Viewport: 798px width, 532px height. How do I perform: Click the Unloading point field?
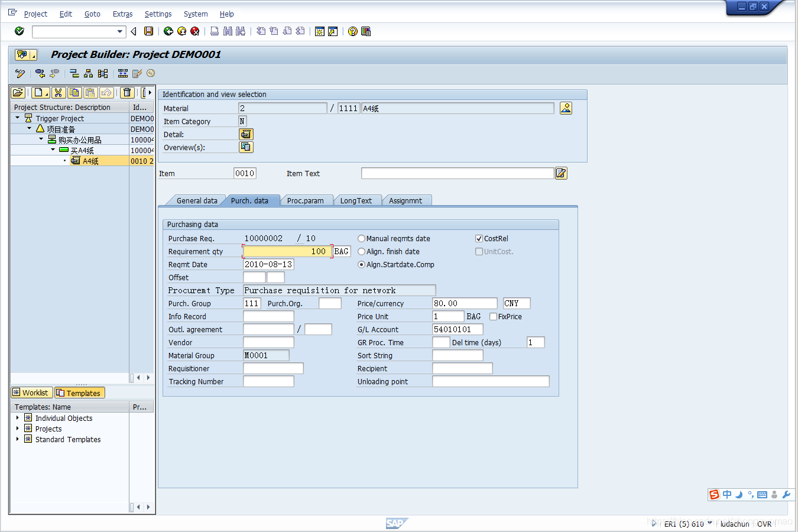click(491, 381)
